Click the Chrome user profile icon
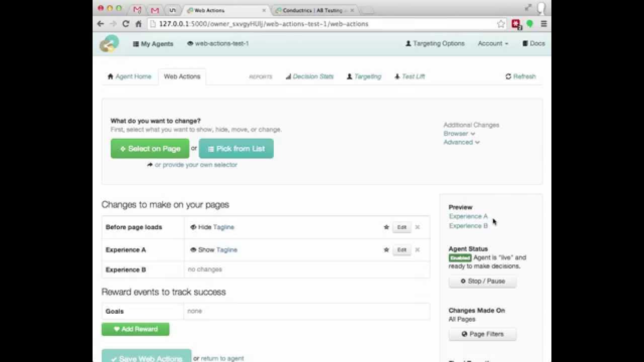 541,8
